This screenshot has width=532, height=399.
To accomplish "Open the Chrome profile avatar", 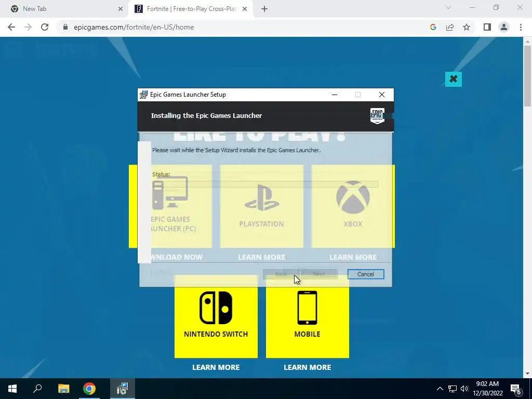I will tap(504, 27).
